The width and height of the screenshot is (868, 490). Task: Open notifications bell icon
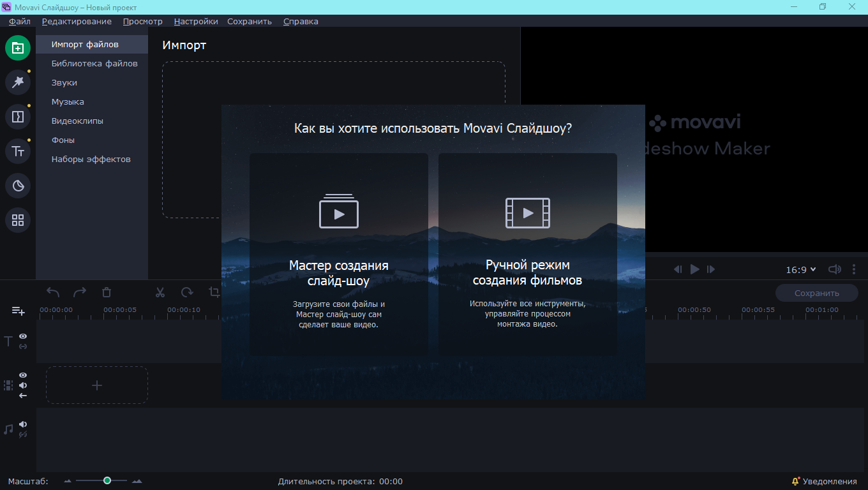(x=795, y=481)
